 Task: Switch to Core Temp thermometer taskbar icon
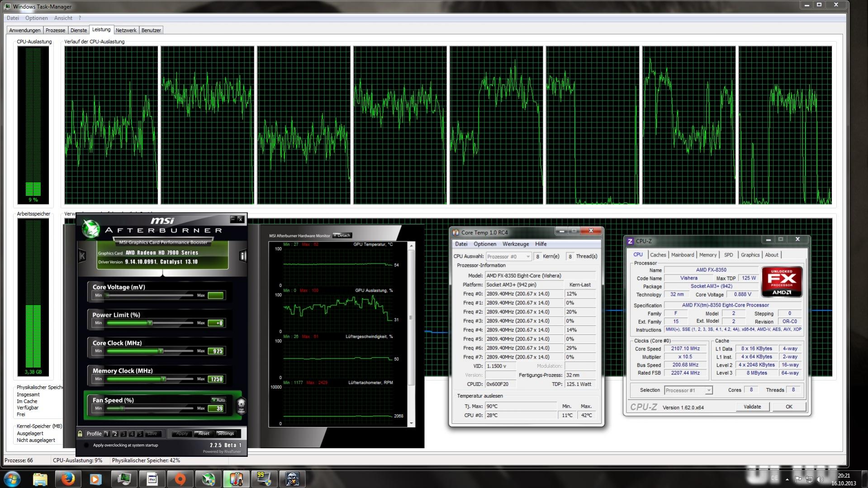click(236, 479)
